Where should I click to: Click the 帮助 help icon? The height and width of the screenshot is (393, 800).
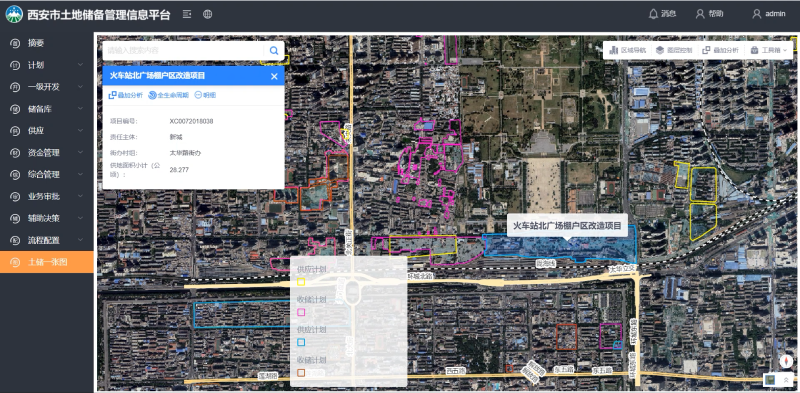709,14
